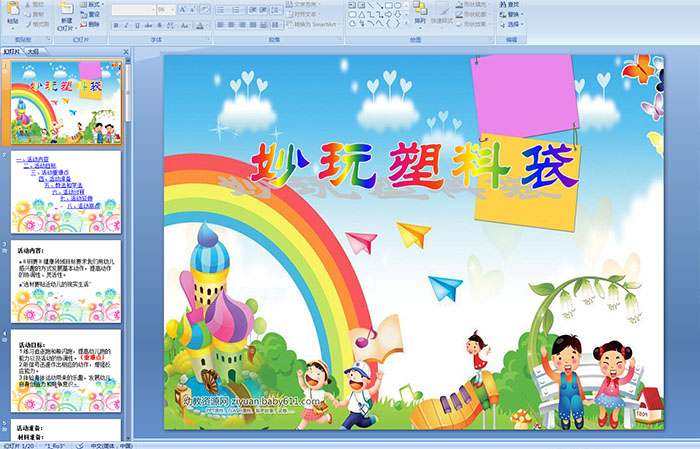
Task: Click the Find (查找) binoculars button
Action: (x=509, y=4)
